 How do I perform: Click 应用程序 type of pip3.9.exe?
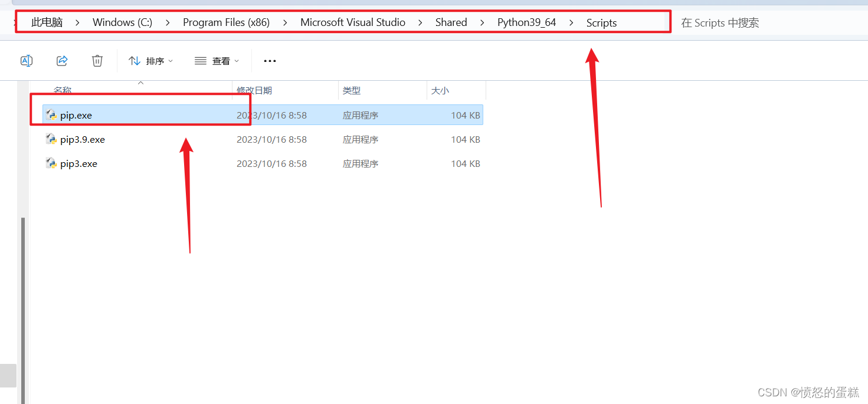(361, 140)
